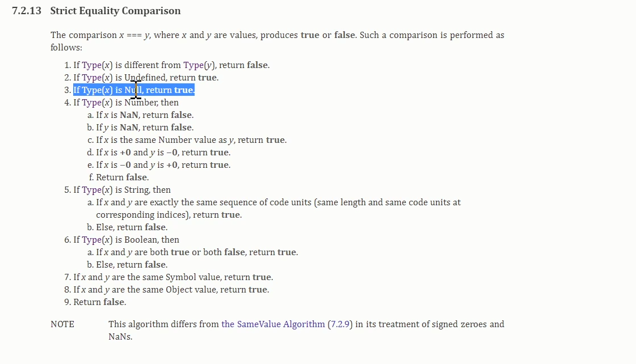Click the Type(x) link in step 1
The width and height of the screenshot is (636, 364).
coord(97,65)
